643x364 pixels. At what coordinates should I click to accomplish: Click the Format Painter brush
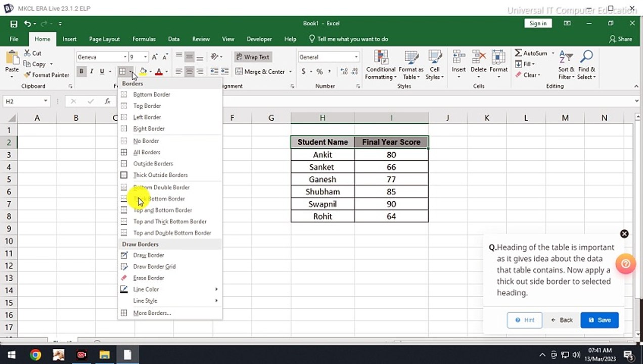[x=46, y=75]
